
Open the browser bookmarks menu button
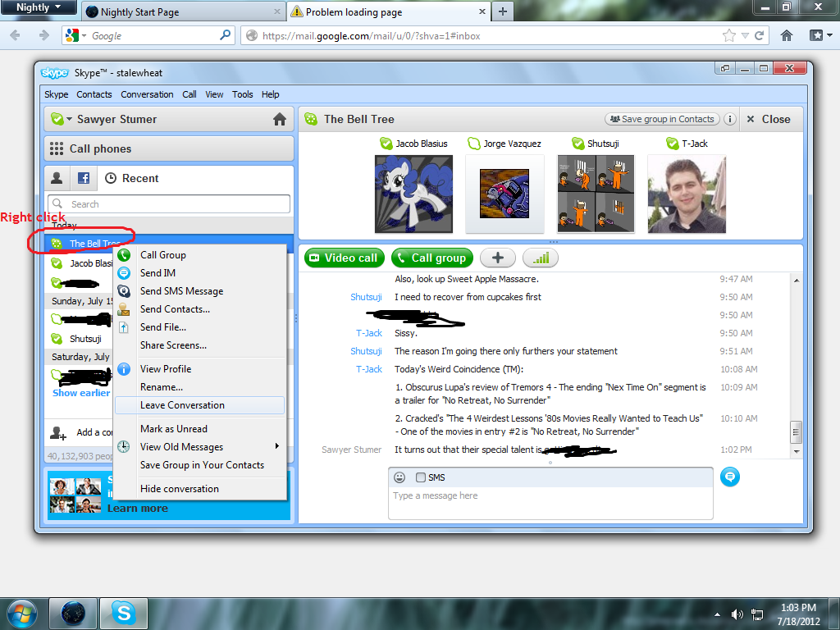pos(820,36)
